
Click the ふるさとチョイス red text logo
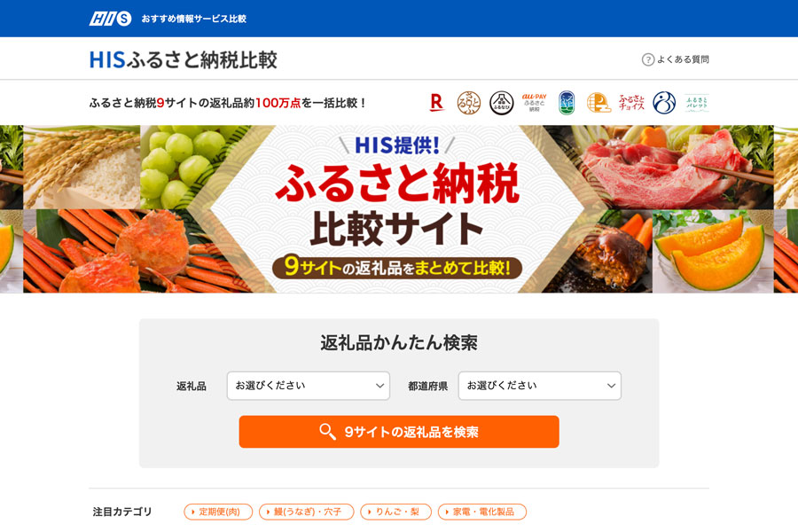tap(631, 102)
